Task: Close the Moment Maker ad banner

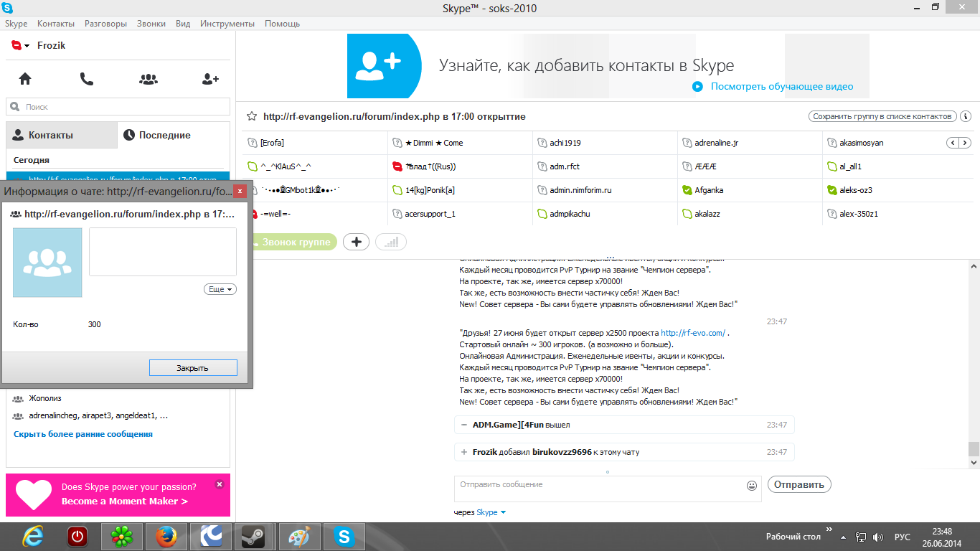Action: (220, 484)
